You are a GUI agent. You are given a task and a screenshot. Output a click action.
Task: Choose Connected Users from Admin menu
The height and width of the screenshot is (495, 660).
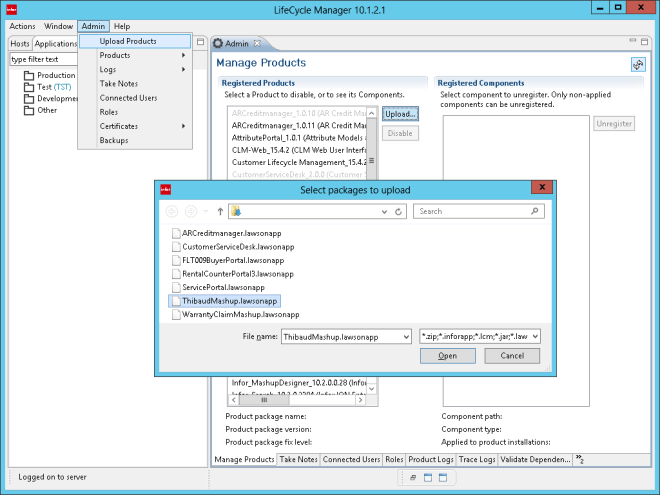point(128,98)
